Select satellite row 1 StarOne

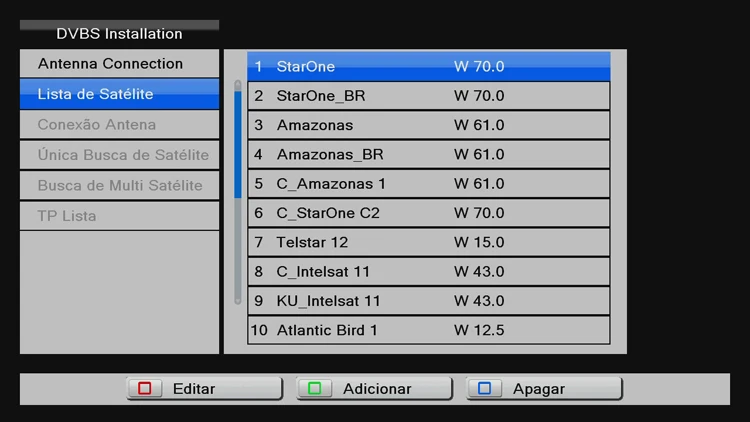click(x=429, y=66)
